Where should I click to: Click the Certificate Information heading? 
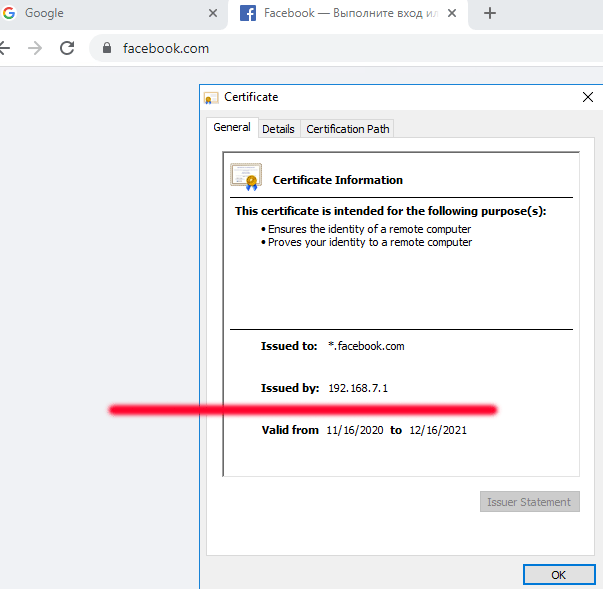point(338,180)
